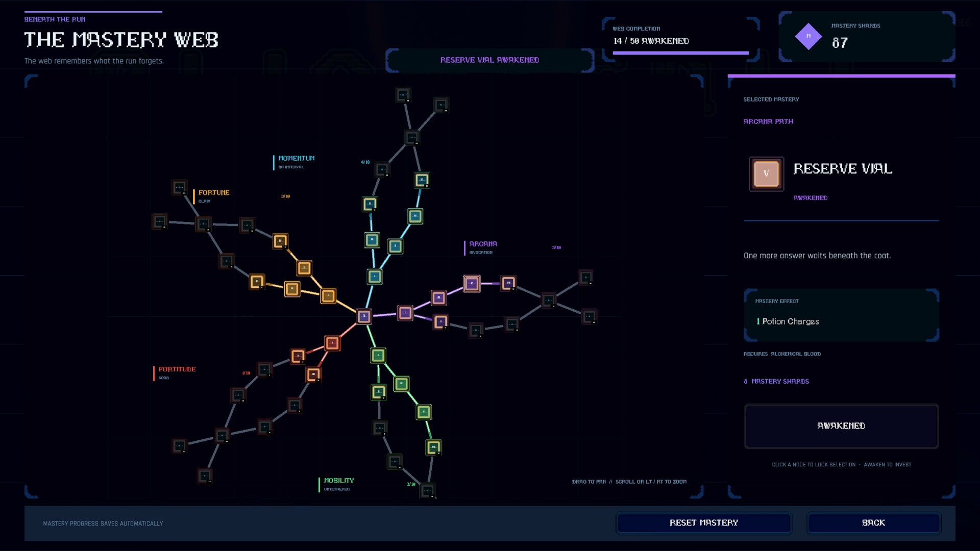Select the highlighted Reserve Vial node in Arcana
Viewport: 980px width, 551px height.
point(472,283)
